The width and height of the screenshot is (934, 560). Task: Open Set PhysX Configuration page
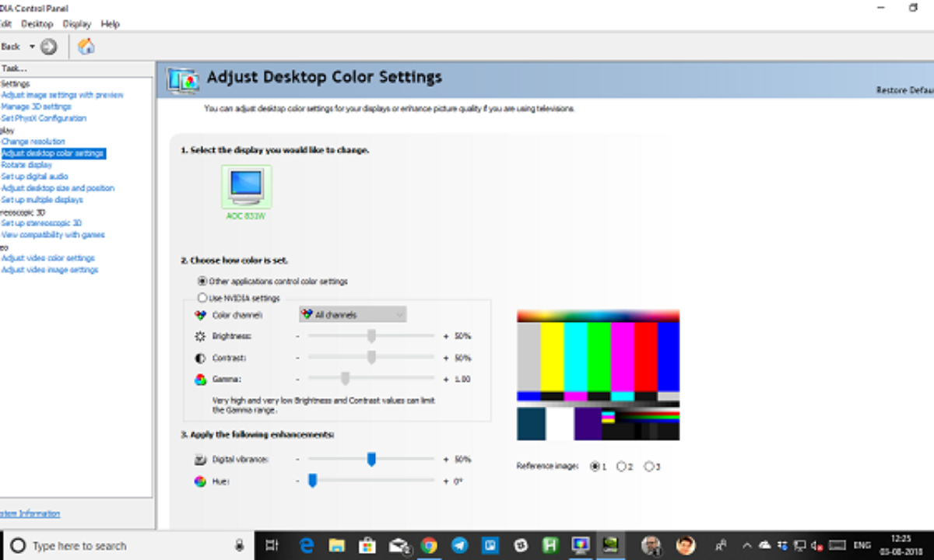pyautogui.click(x=44, y=118)
